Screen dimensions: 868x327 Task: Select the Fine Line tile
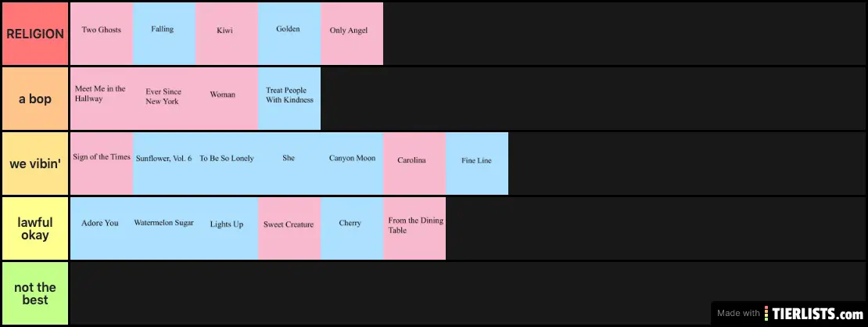pos(477,163)
